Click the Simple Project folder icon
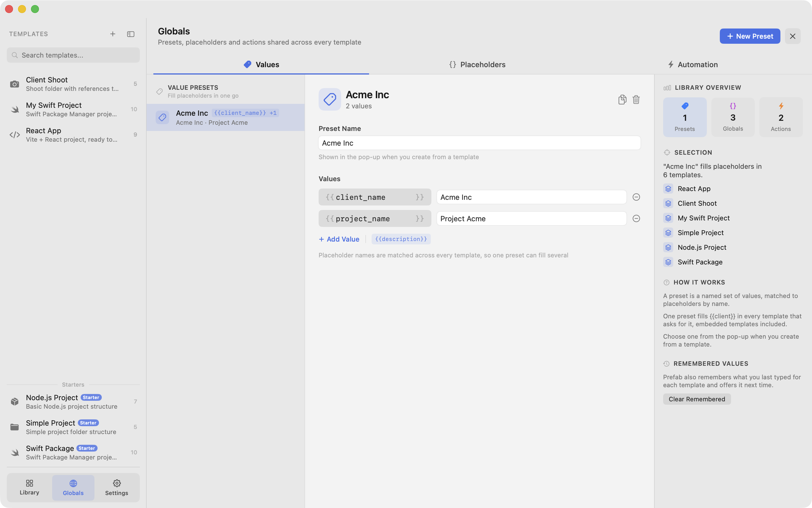Screen dimensions: 812x508 click(14, 427)
